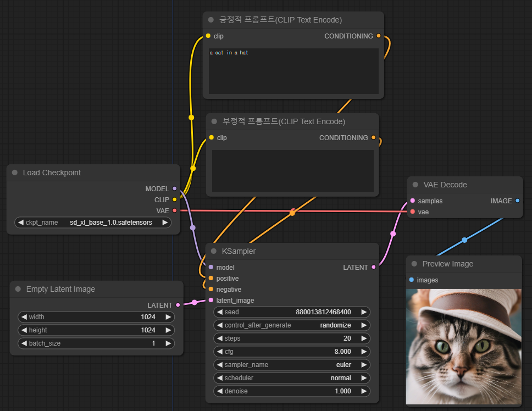Increase steps with its right arrow
Viewport: 532px width, 411px height.
click(x=364, y=338)
